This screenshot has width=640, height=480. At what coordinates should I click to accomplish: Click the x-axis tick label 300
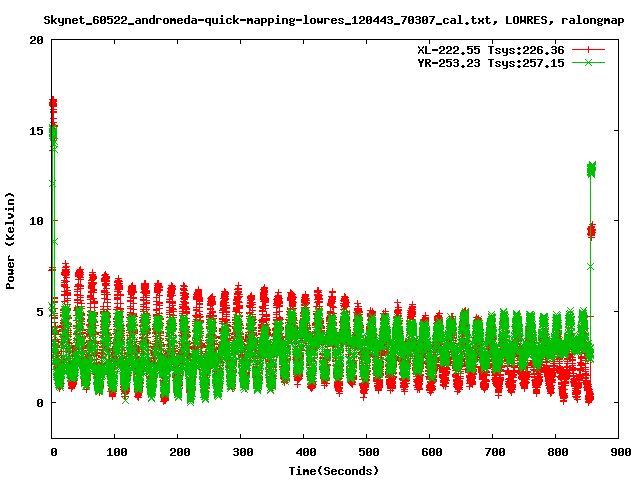pos(243,452)
